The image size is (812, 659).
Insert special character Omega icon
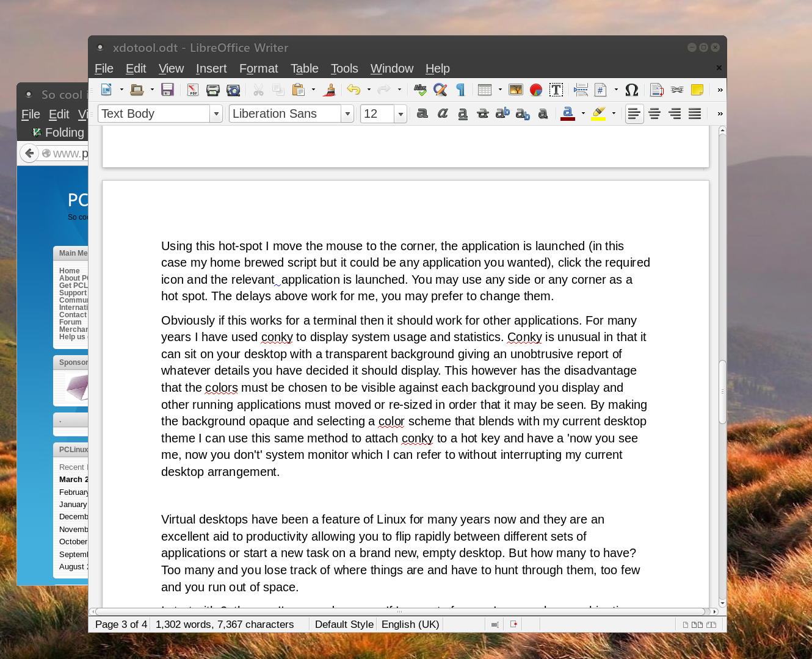point(632,90)
